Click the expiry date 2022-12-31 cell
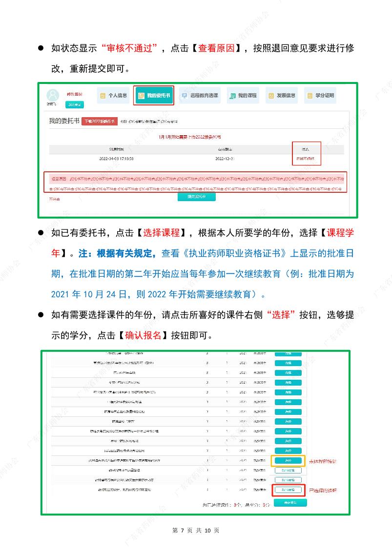 (x=225, y=159)
